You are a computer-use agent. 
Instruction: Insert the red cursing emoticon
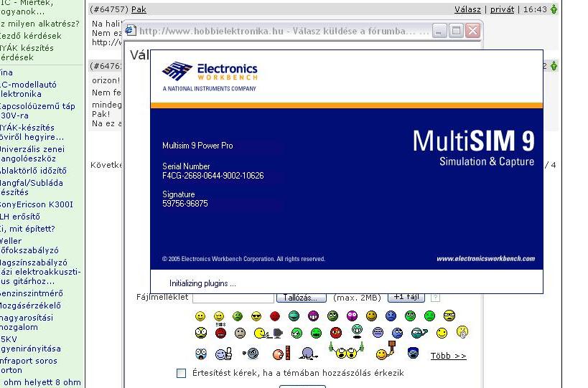point(220,331)
